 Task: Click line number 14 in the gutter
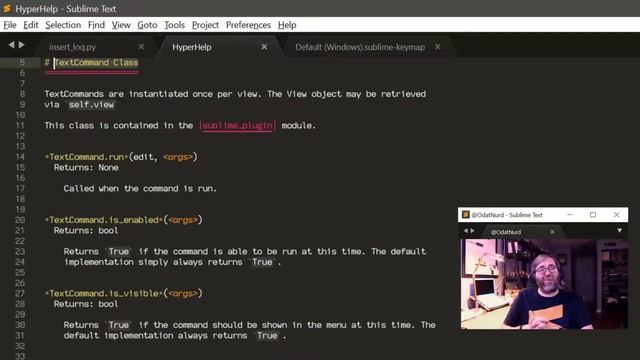coord(20,157)
